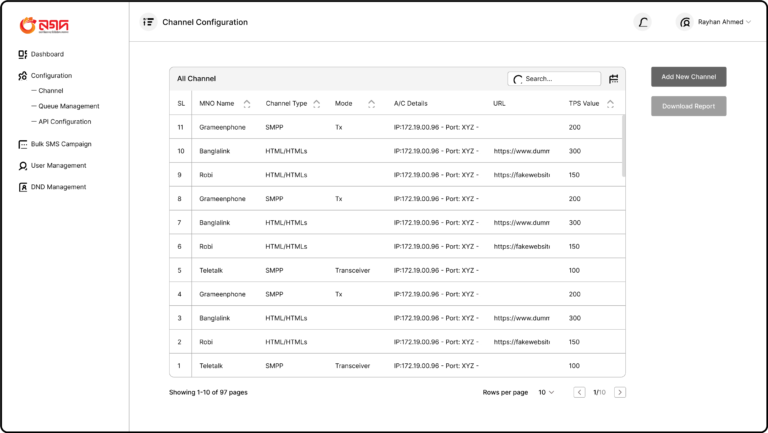
Task: Open User Management menu
Action: click(x=58, y=166)
